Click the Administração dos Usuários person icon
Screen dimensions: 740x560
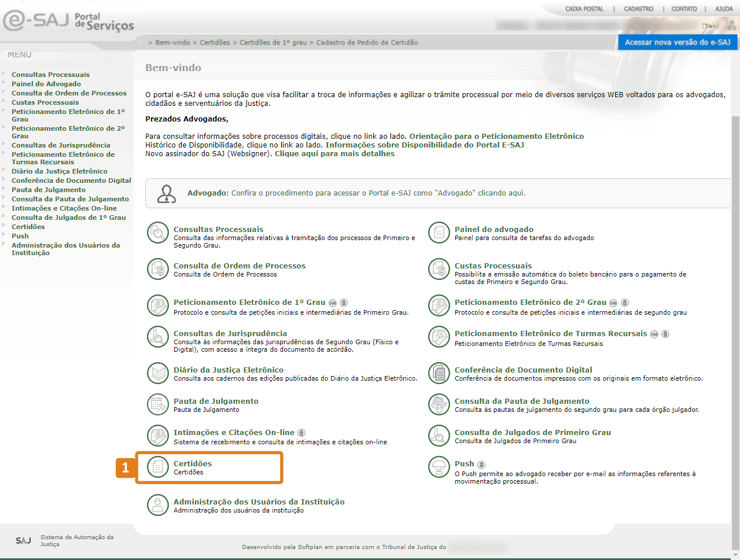[157, 505]
